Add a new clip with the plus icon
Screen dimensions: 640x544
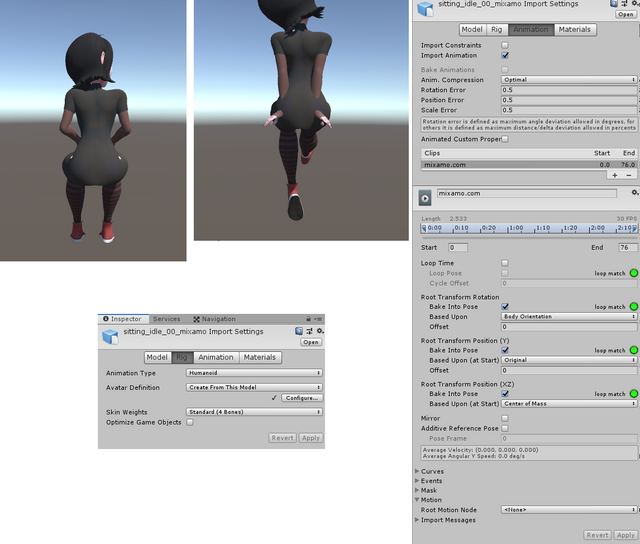pyautogui.click(x=614, y=174)
